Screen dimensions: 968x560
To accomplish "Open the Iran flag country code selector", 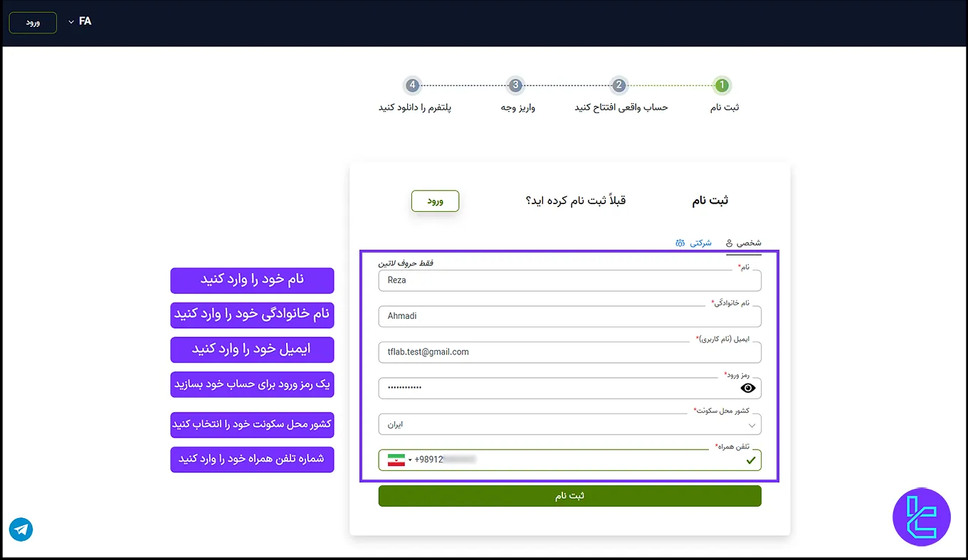I will (x=399, y=460).
